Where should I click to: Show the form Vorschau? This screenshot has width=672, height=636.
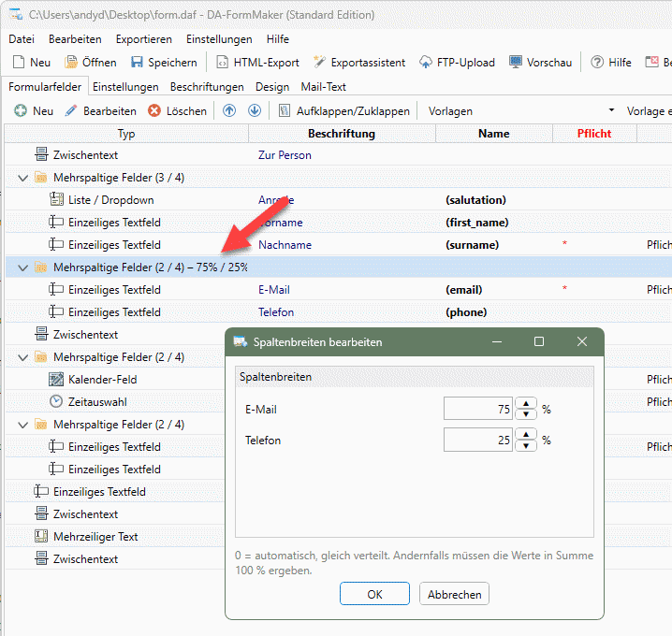click(x=540, y=62)
